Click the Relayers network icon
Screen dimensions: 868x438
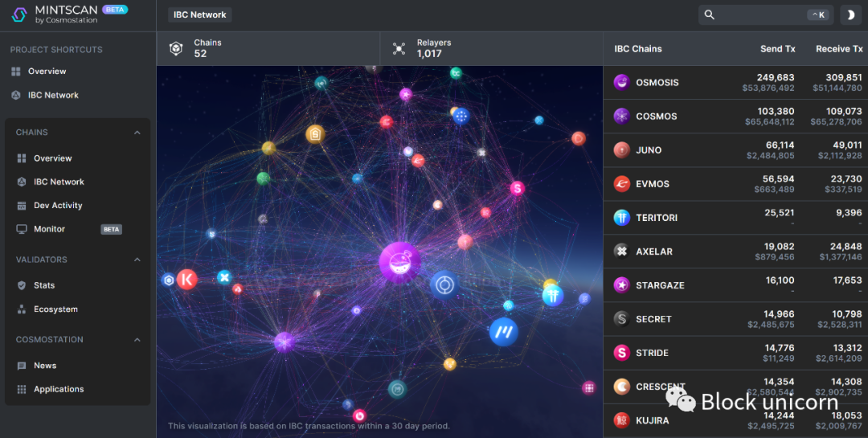pos(399,49)
